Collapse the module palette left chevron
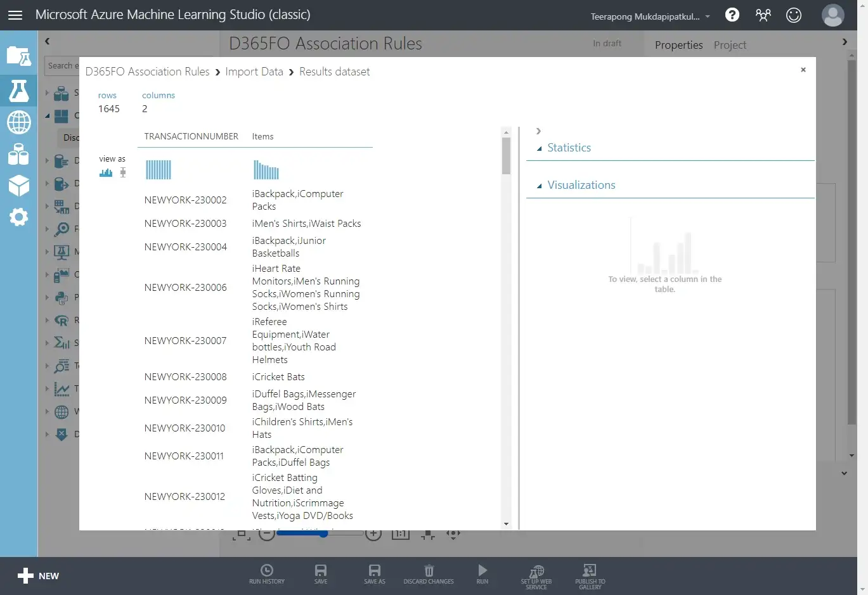This screenshot has height=595, width=868. point(48,41)
